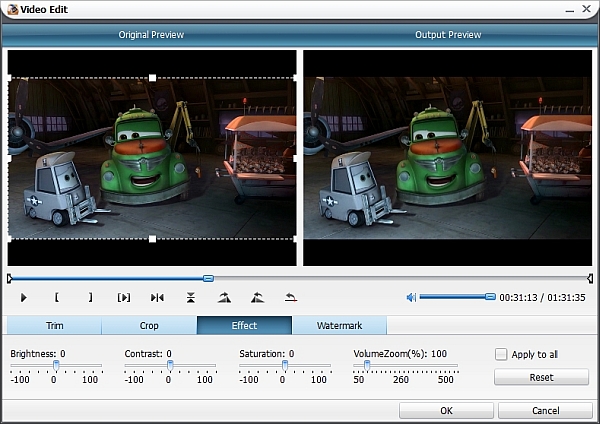Flip video vertically
Image resolution: width=600 pixels, height=424 pixels.
(190, 297)
